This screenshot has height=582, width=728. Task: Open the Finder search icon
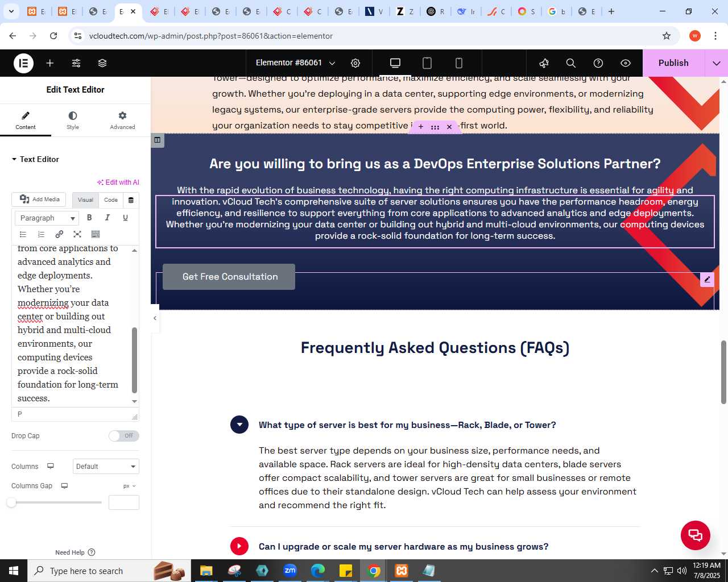[571, 63]
